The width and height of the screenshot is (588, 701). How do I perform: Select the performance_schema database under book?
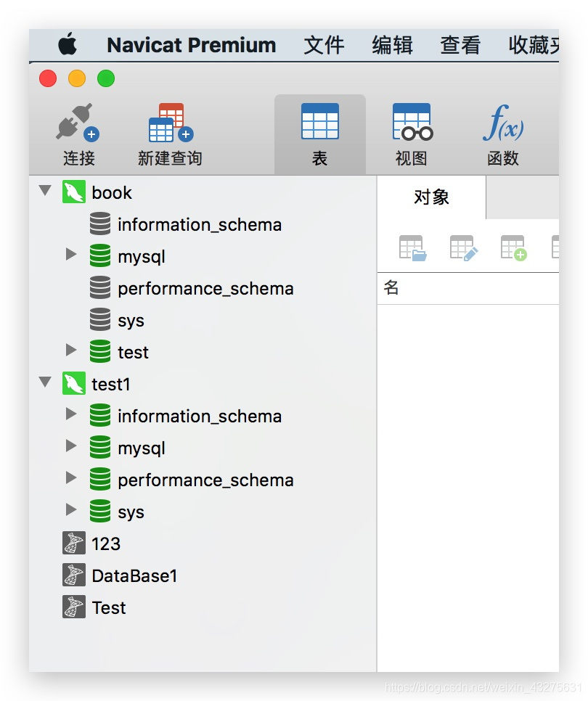click(x=205, y=287)
